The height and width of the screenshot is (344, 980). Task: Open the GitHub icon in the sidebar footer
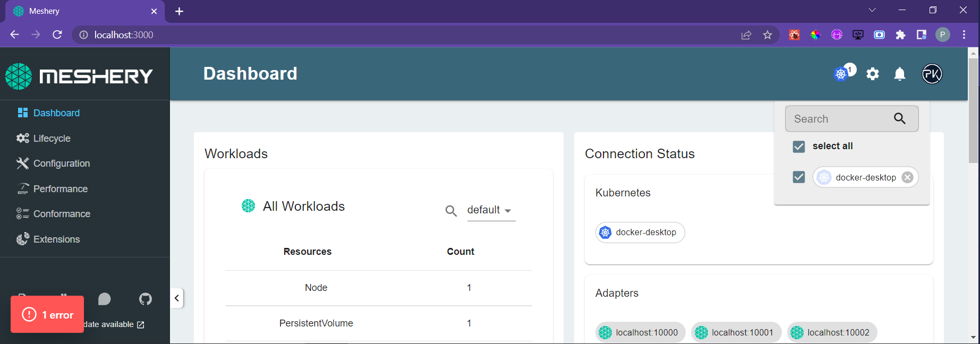(146, 299)
